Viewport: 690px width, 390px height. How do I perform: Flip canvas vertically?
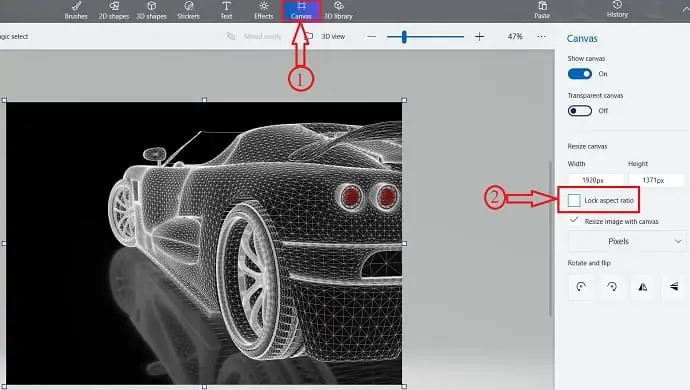[674, 287]
